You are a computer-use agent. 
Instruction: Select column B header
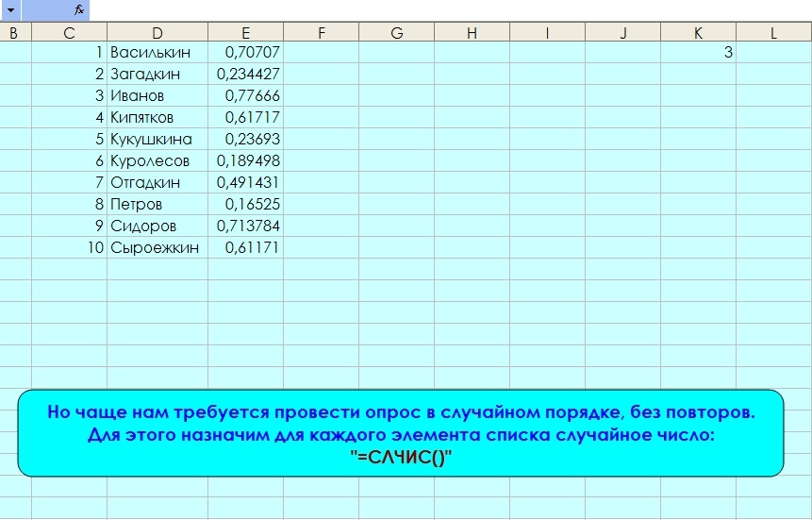14,33
